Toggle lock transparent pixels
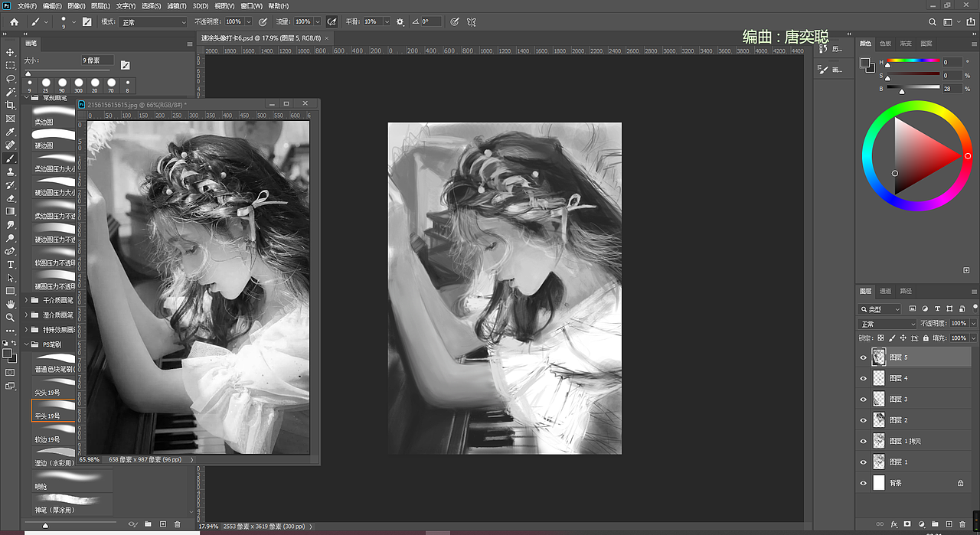 (880, 338)
